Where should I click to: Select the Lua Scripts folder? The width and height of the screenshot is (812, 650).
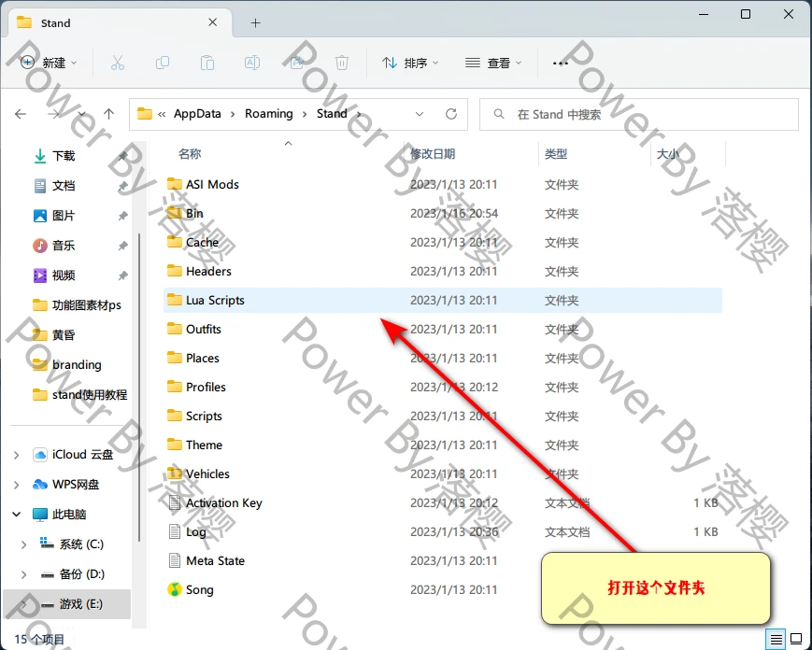pos(443,300)
